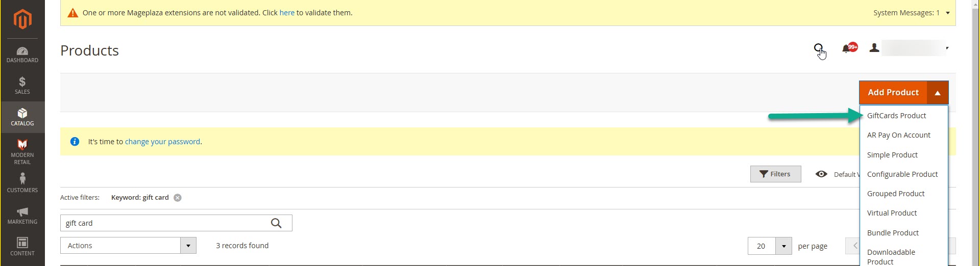Toggle the Add Product arrow dropdown
The height and width of the screenshot is (266, 980).
[938, 93]
